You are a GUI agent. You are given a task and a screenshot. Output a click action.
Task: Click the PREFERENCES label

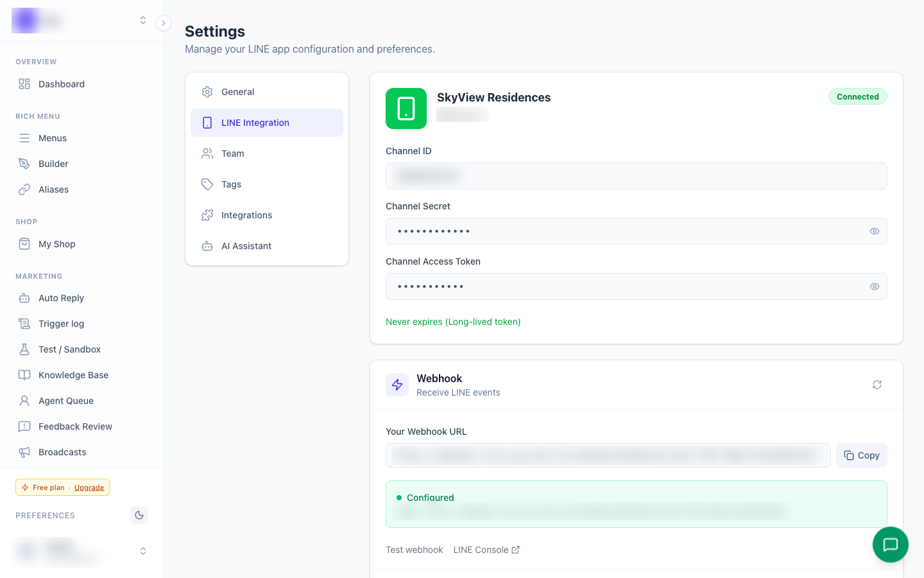pos(45,516)
